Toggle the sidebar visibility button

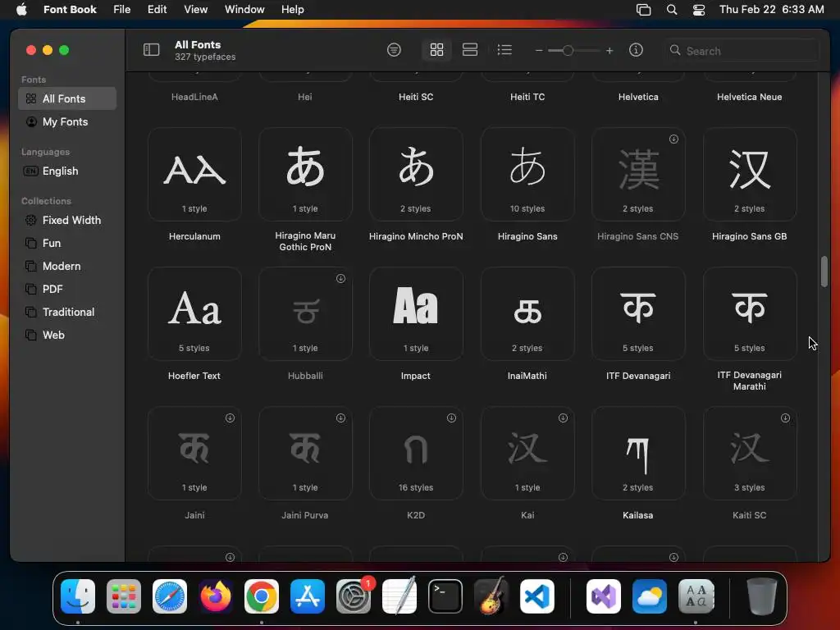(x=152, y=50)
